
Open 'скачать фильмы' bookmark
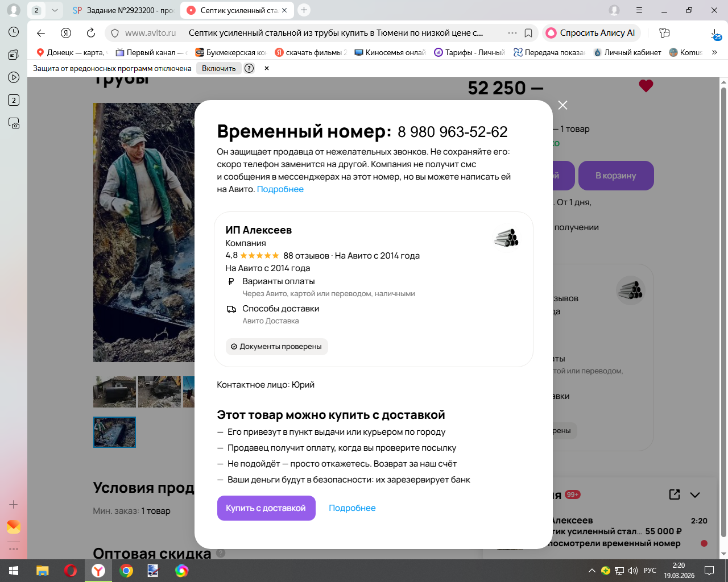tap(311, 52)
